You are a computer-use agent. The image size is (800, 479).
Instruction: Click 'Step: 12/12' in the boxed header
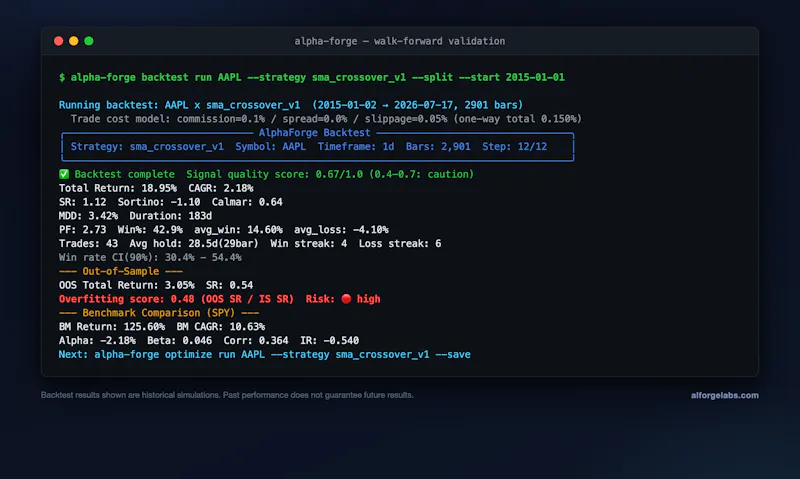tap(514, 146)
